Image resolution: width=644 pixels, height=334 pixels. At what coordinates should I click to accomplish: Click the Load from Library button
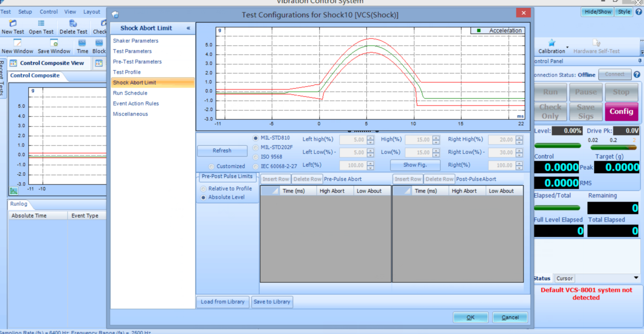tap(222, 302)
